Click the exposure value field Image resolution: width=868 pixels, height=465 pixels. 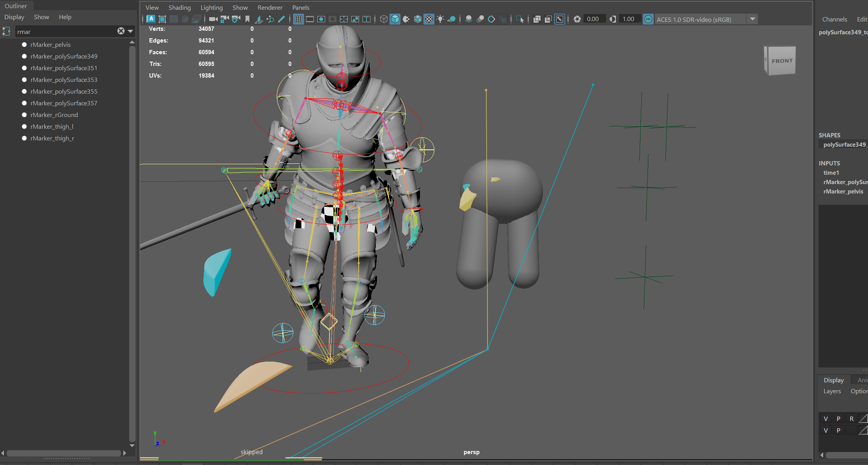(x=594, y=19)
